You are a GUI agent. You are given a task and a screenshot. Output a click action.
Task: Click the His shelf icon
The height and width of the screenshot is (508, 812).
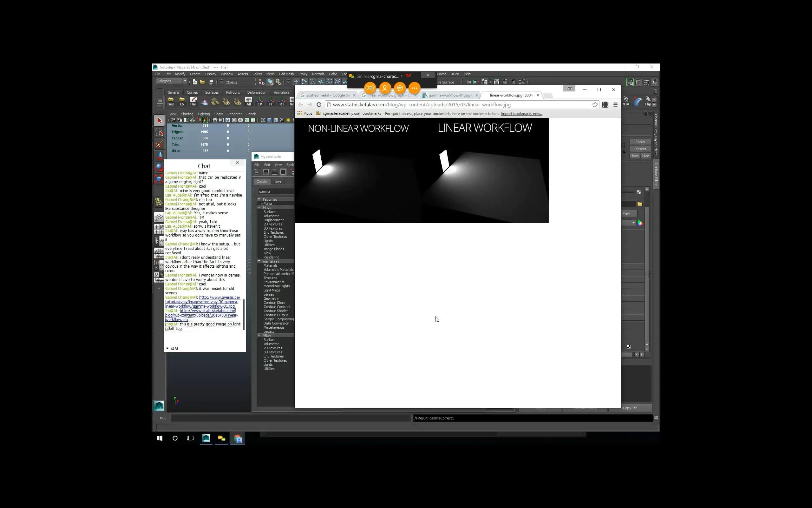(193, 102)
